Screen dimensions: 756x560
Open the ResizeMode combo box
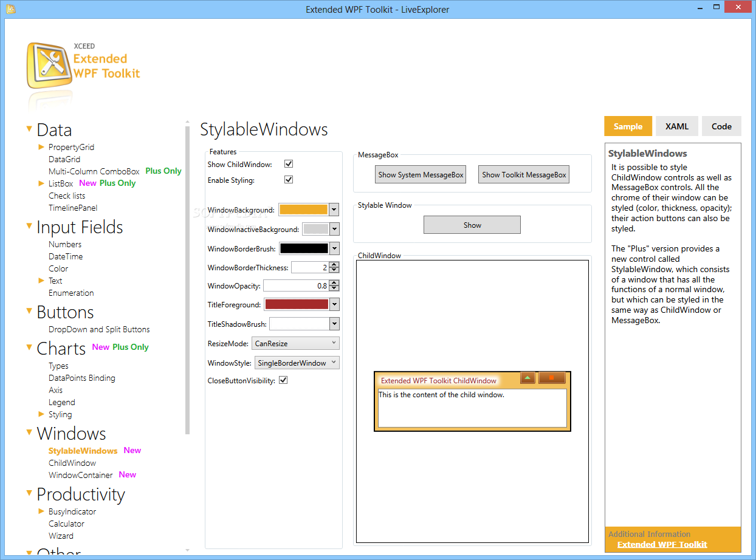pos(295,343)
